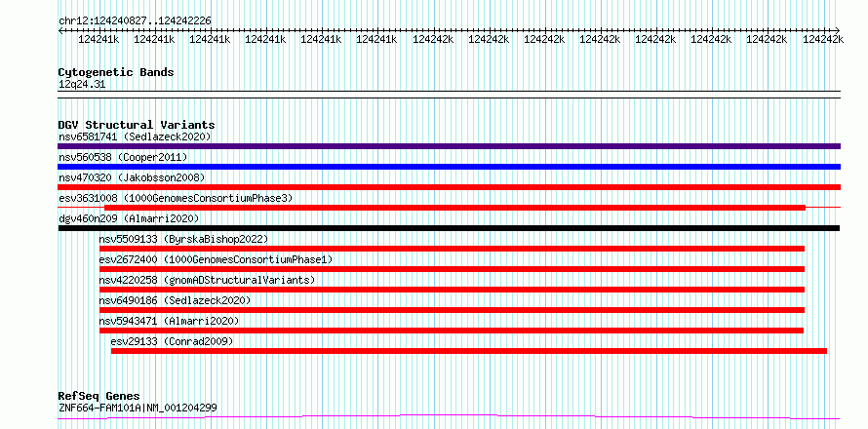
Task: Click the red nsv5943471 variant bar
Action: (452, 331)
